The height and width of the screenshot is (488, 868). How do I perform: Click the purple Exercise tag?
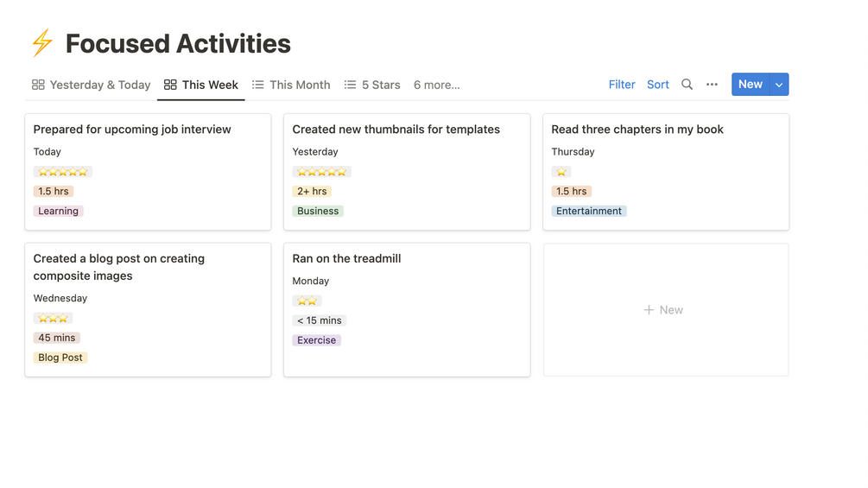pos(316,340)
